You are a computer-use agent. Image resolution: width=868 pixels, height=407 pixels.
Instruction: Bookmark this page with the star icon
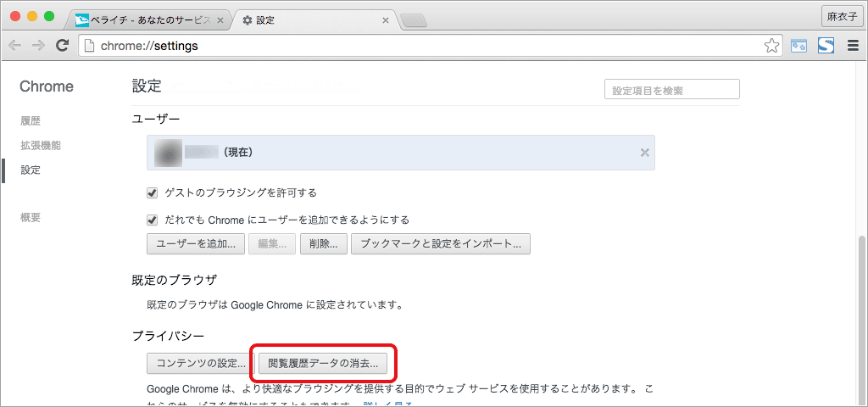point(771,46)
